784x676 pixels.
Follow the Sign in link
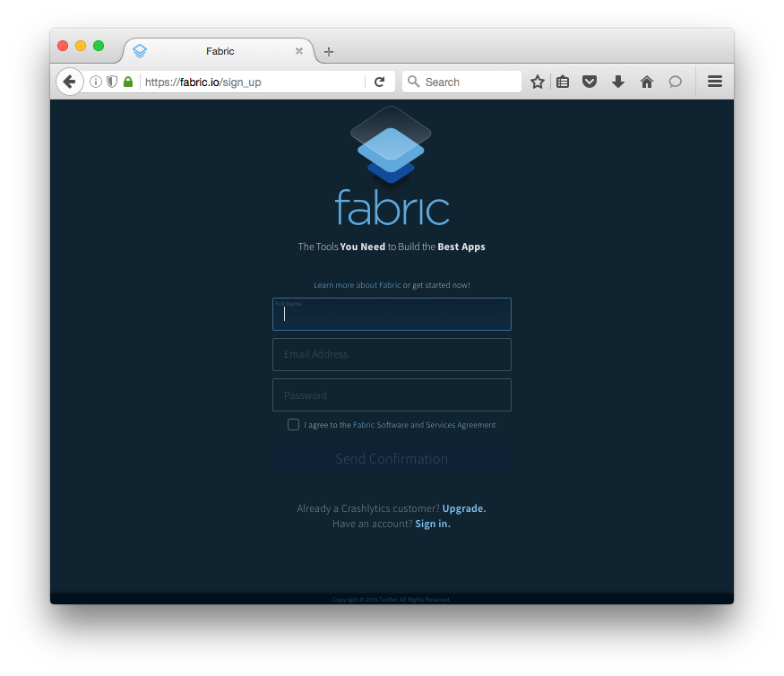pos(433,524)
